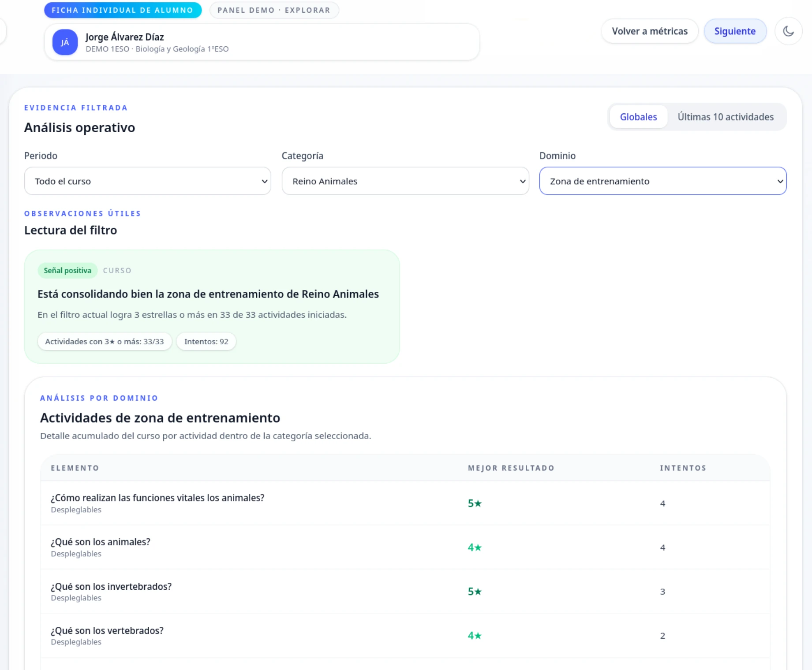Screen dimensions: 812x670
Task: Go to the next student with Siguiente
Action: coord(735,31)
